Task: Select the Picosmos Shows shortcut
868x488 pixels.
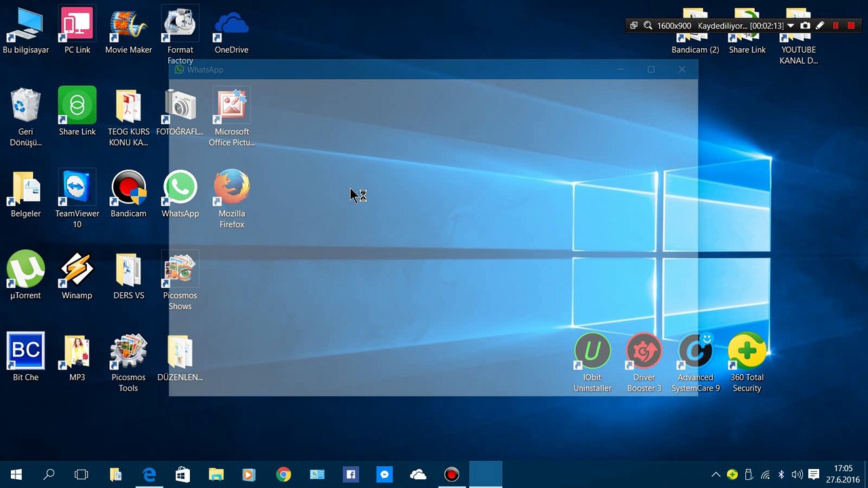Action: [x=180, y=281]
